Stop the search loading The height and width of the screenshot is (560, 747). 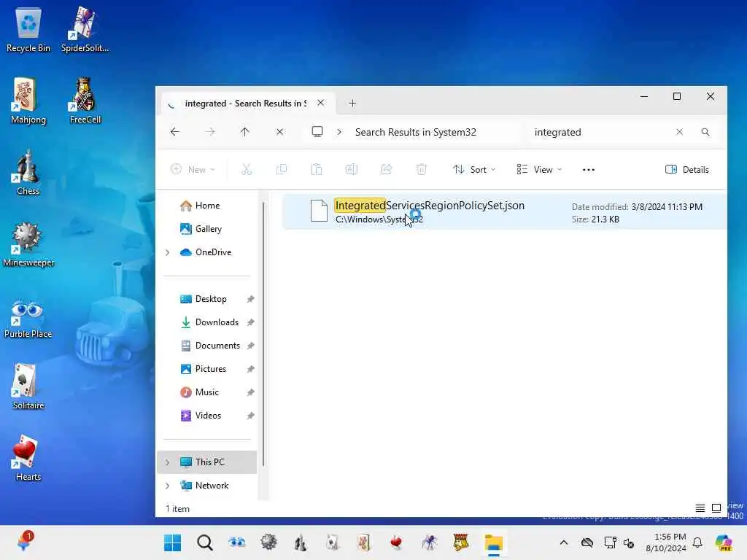(x=279, y=132)
